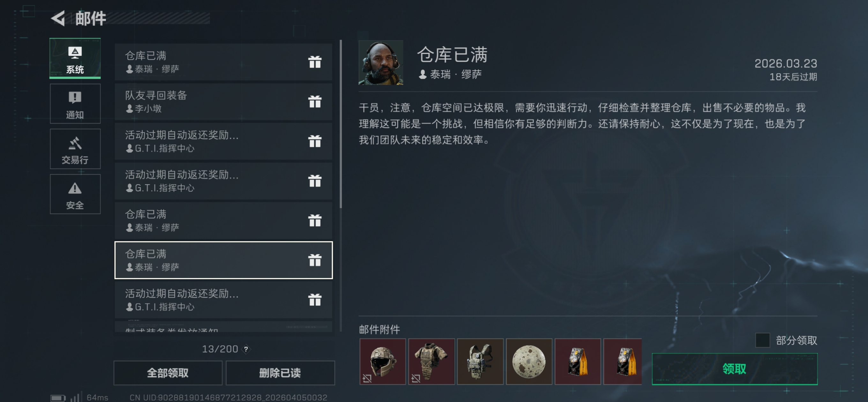
Task: Select the body armor attachment thumbnail
Action: click(x=431, y=361)
